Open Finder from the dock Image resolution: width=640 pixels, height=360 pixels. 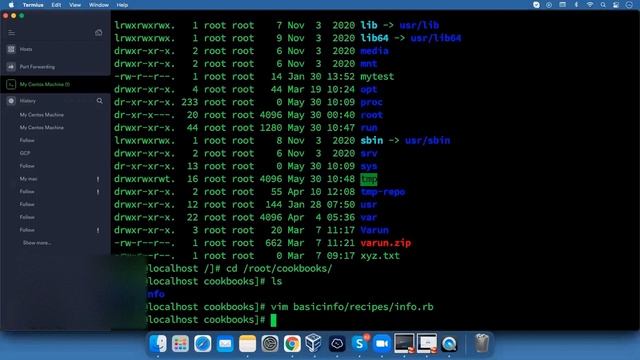click(x=158, y=344)
